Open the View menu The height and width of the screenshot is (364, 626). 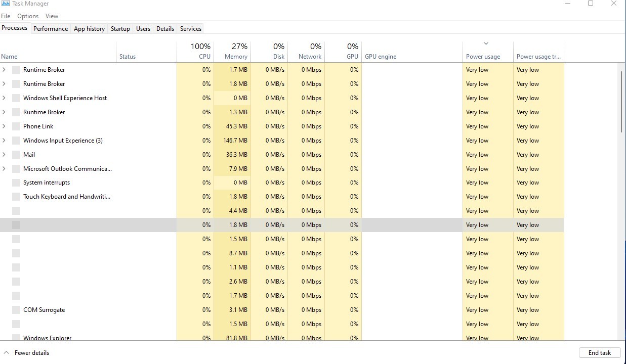(x=52, y=16)
